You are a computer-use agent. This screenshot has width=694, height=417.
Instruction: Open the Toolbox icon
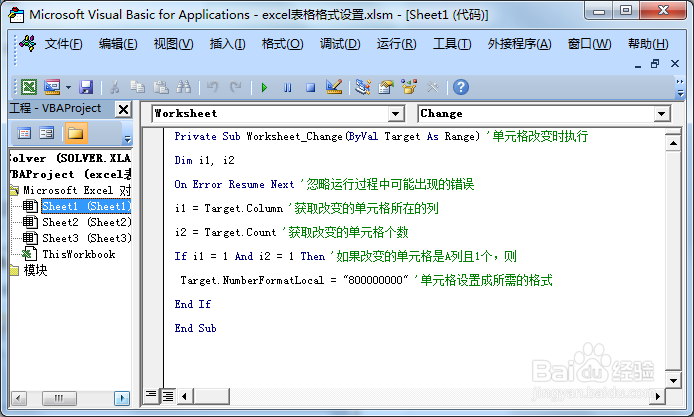coord(432,87)
